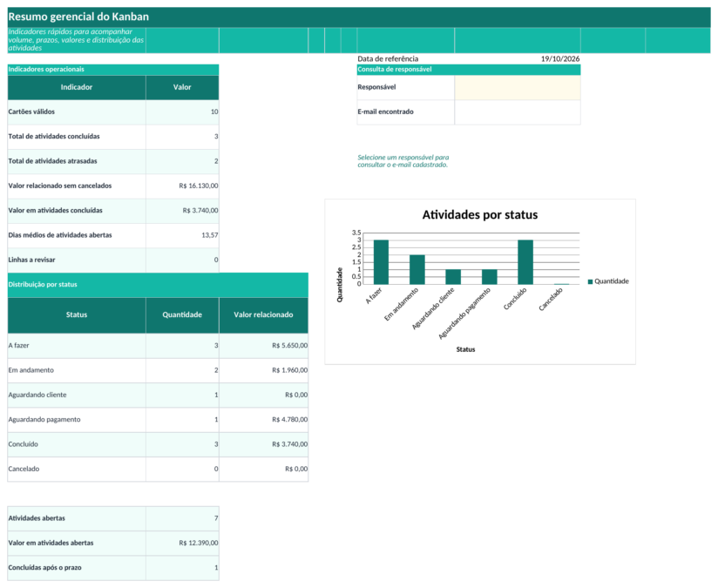Viewport: 718px width, 588px height.
Task: Click the 'Quantidade' column header
Action: tap(182, 315)
